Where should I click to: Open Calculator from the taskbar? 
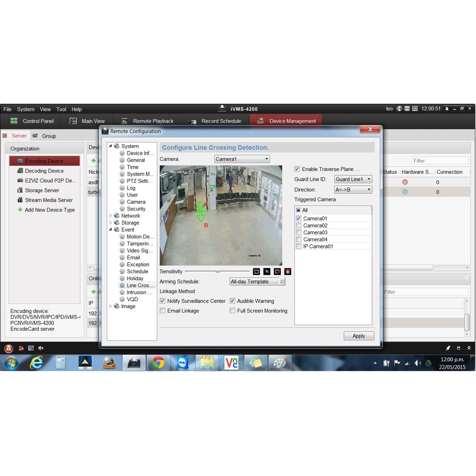pos(61,363)
